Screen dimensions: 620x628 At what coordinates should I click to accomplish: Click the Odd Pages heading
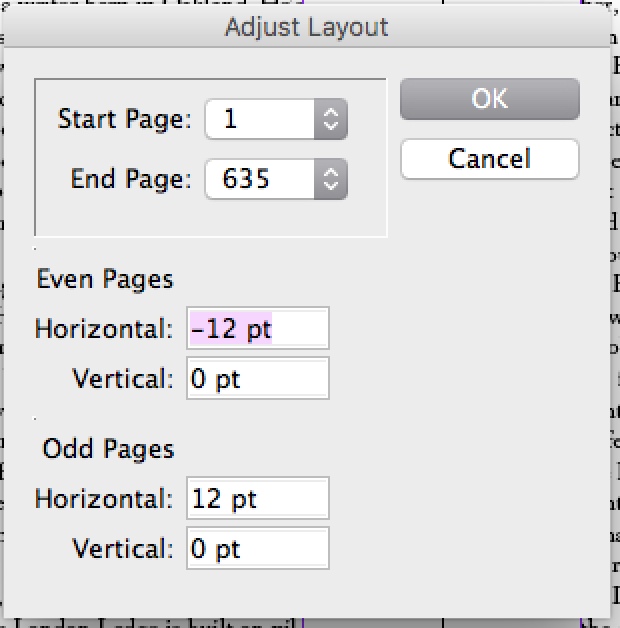[108, 448]
